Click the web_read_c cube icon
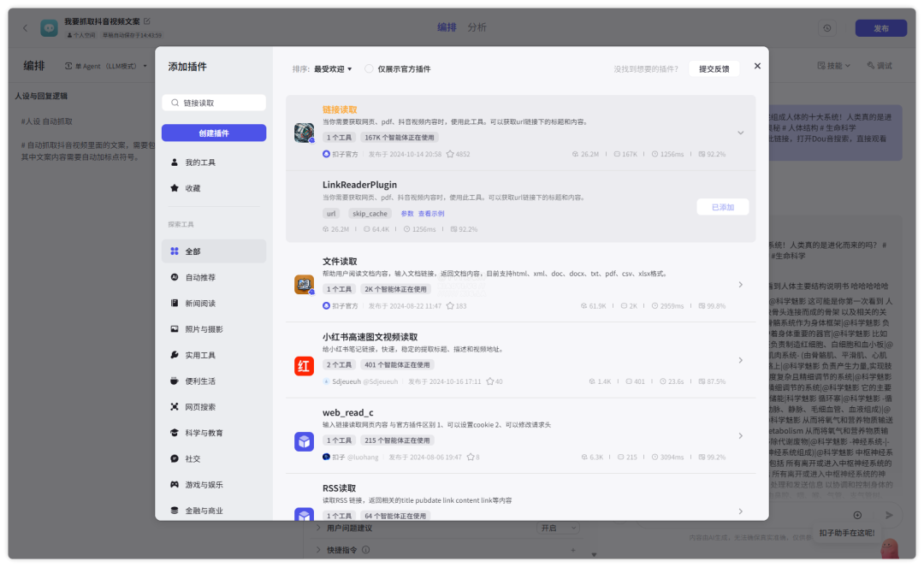924x567 pixels. 304,441
